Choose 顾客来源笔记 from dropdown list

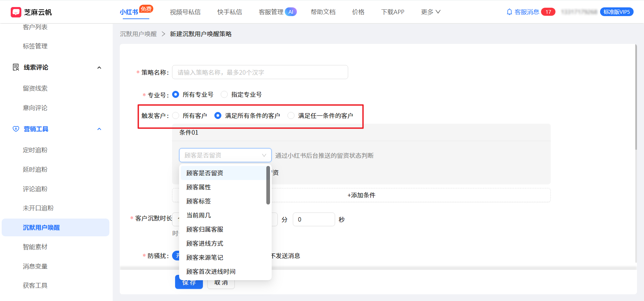pos(223,257)
